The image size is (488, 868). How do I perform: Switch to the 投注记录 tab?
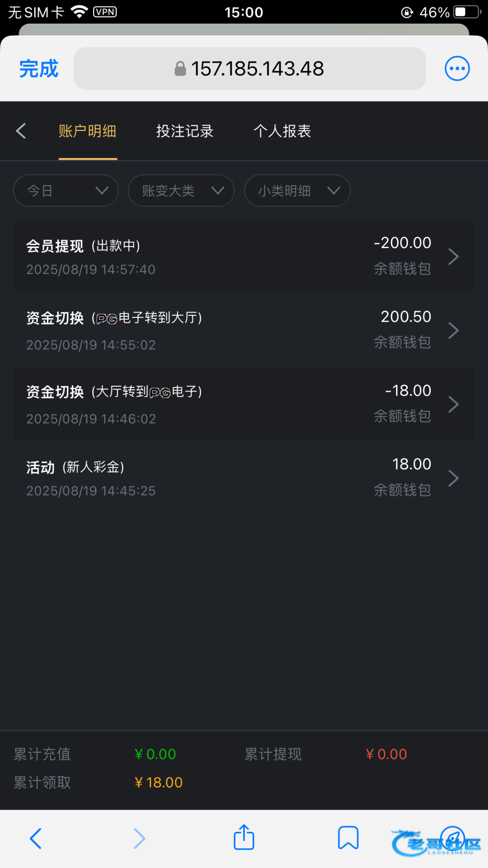pyautogui.click(x=185, y=131)
